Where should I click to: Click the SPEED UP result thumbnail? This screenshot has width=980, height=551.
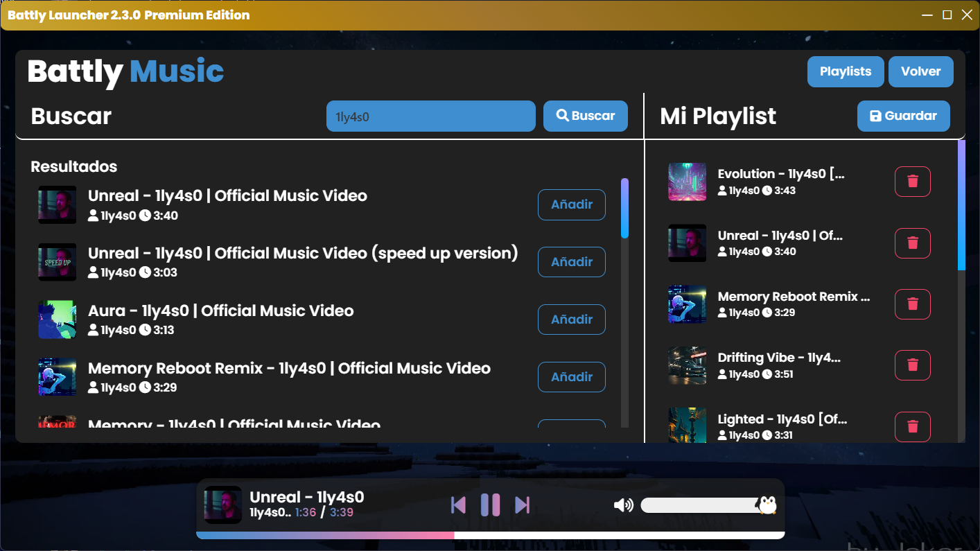pos(57,262)
